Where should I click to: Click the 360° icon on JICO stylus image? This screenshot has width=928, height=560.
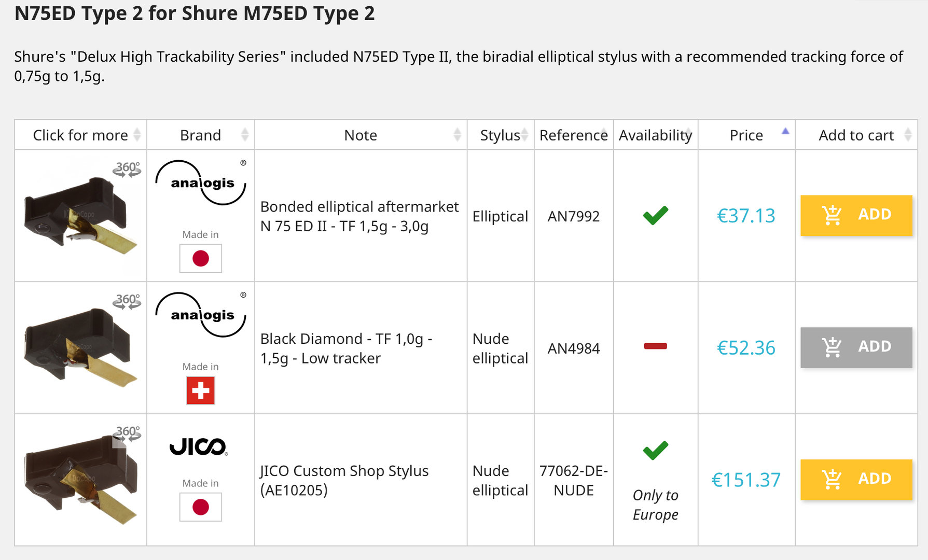point(128,432)
